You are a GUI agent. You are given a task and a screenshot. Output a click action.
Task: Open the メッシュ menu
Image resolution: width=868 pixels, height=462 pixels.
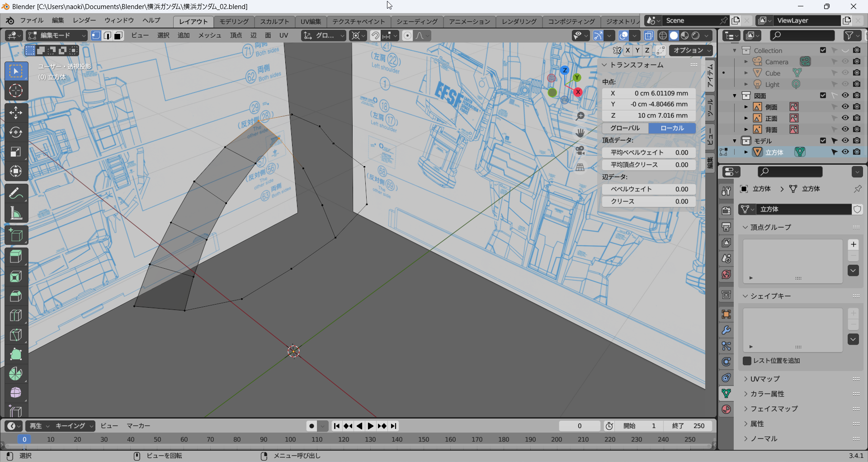click(209, 35)
